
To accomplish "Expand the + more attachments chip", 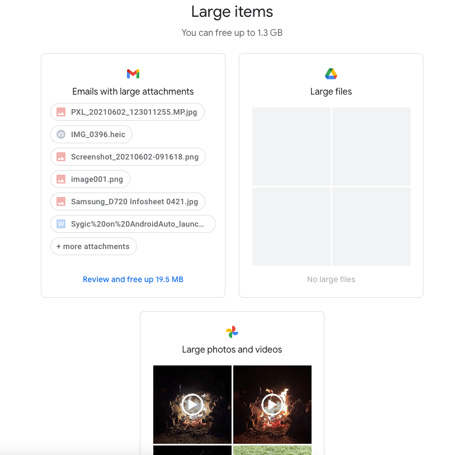I will pos(93,246).
